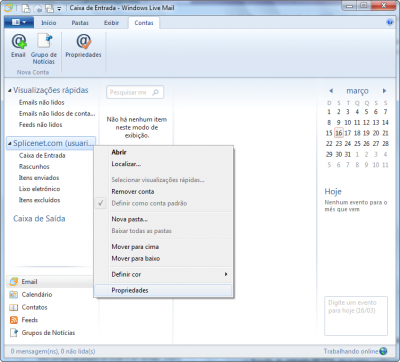Open the blue application menu button
This screenshot has height=362, width=400.
19,22
